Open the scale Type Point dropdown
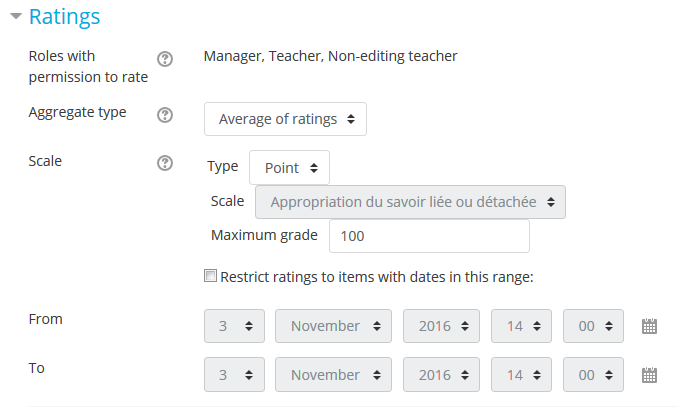Image resolution: width=677 pixels, height=408 pixels. [289, 168]
